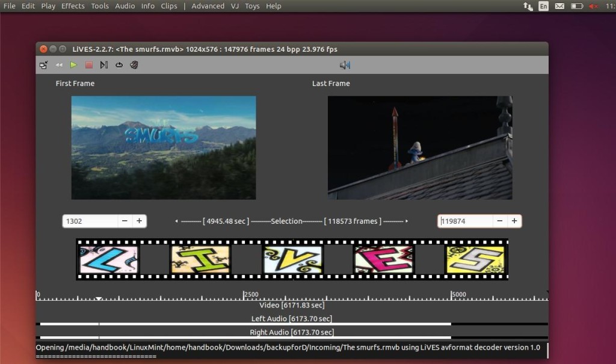The height and width of the screenshot is (364, 616).
Task: Open the battery indicator in top panel
Action: pyautogui.click(x=577, y=6)
